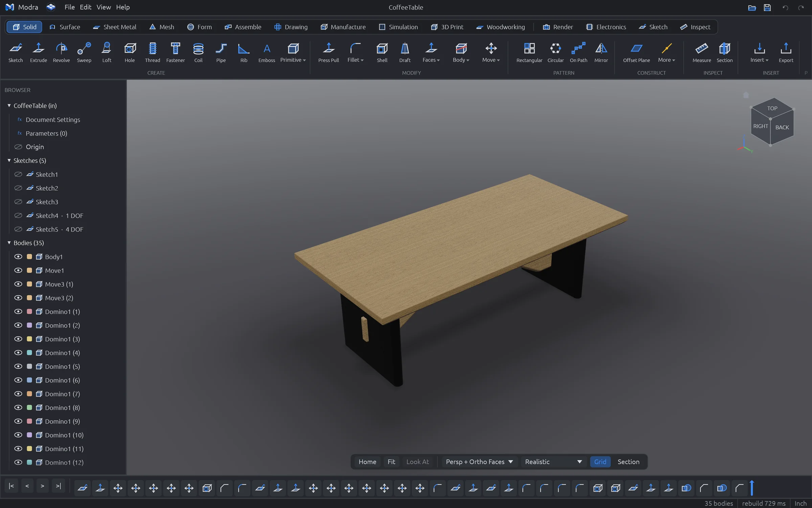Select the Hole tool

pos(130,52)
